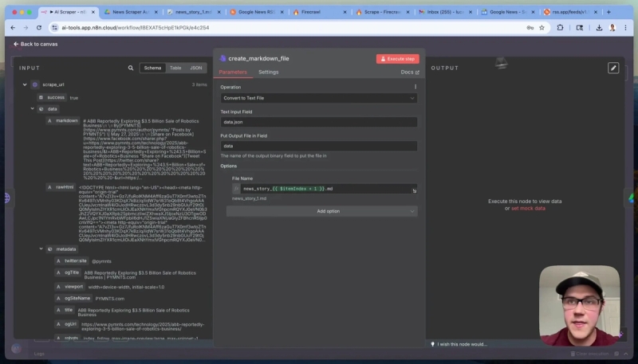Viewport: 638px width, 364px height.
Task: Open the Chrome profile avatar
Action: click(612, 28)
